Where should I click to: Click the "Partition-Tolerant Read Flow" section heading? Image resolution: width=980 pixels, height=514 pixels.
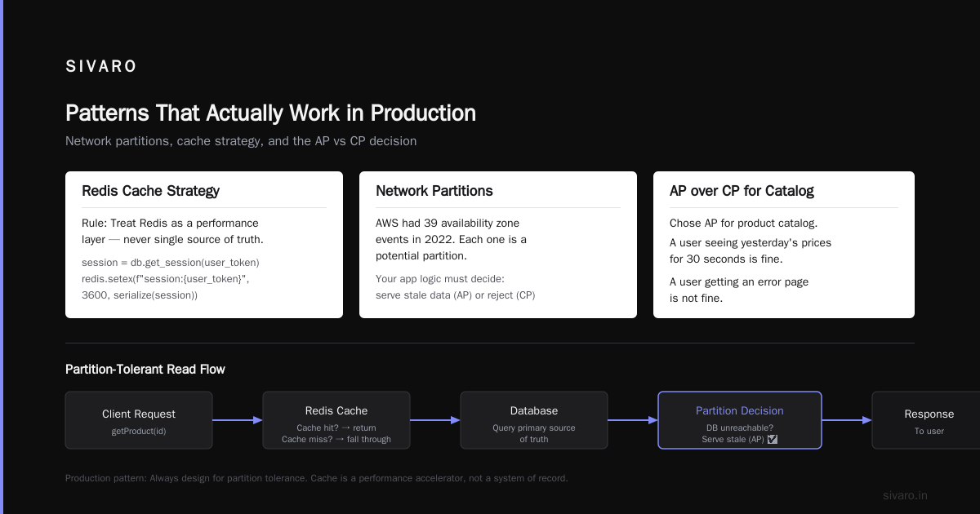145,370
